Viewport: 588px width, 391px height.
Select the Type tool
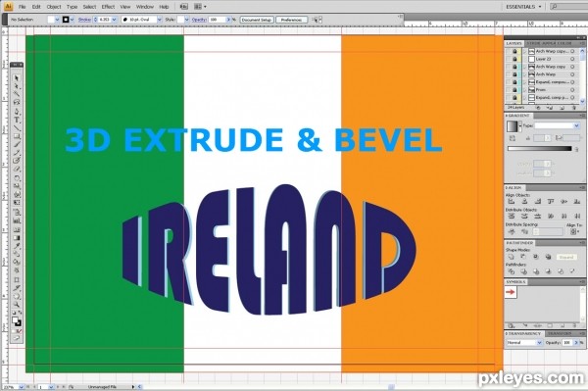(x=17, y=120)
